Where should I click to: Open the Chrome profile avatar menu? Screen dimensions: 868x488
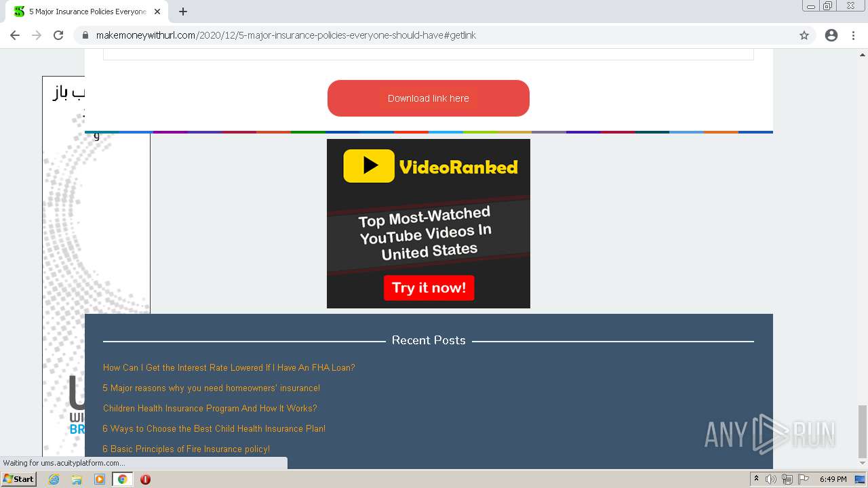click(831, 35)
